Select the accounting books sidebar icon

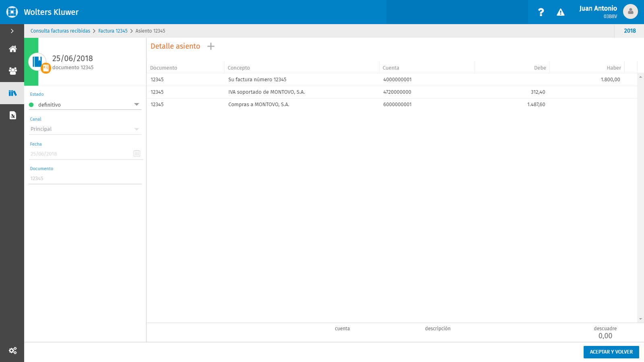pos(13,93)
